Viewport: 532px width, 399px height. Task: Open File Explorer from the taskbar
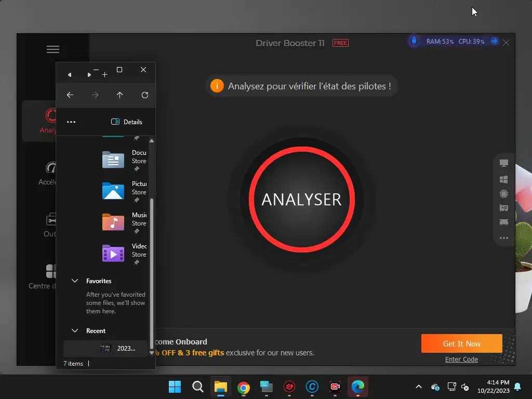pos(220,387)
